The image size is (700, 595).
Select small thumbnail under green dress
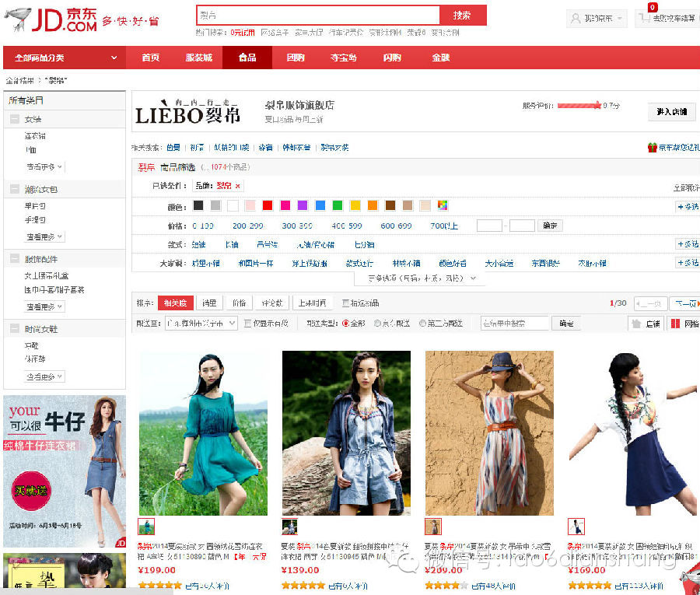pyautogui.click(x=146, y=527)
